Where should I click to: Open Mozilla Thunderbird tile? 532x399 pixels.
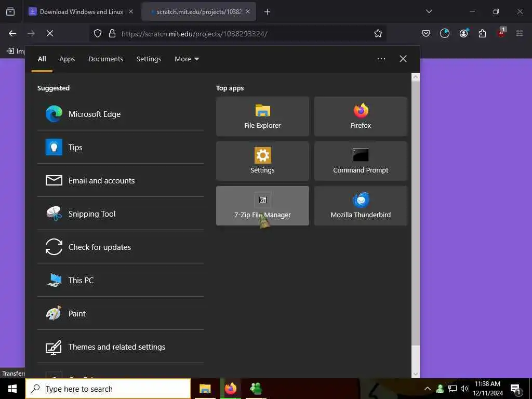(361, 206)
